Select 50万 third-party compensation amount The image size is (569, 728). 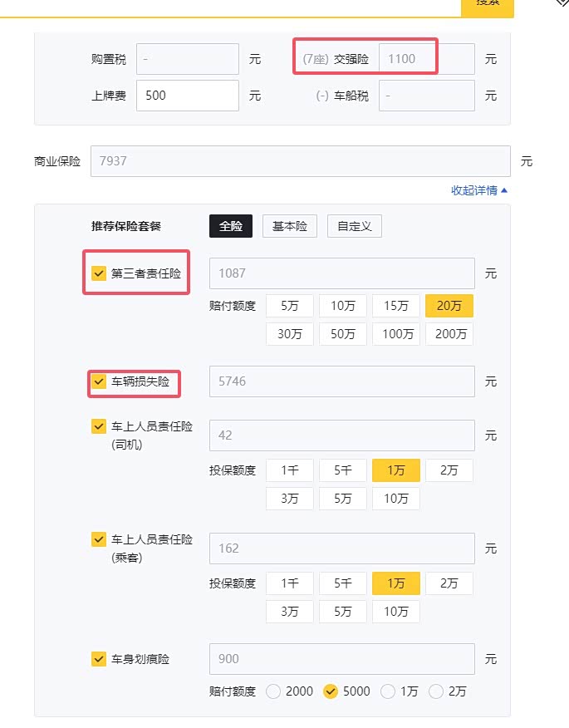coord(343,334)
